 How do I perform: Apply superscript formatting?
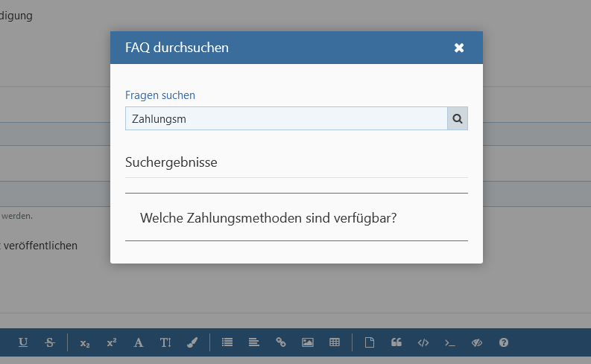pos(112,342)
